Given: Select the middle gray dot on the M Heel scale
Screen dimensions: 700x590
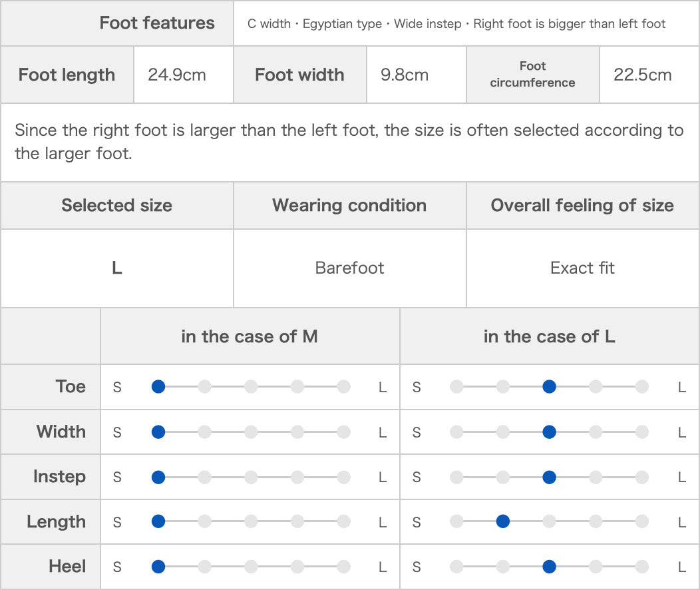Looking at the screenshot, I should pyautogui.click(x=251, y=567).
